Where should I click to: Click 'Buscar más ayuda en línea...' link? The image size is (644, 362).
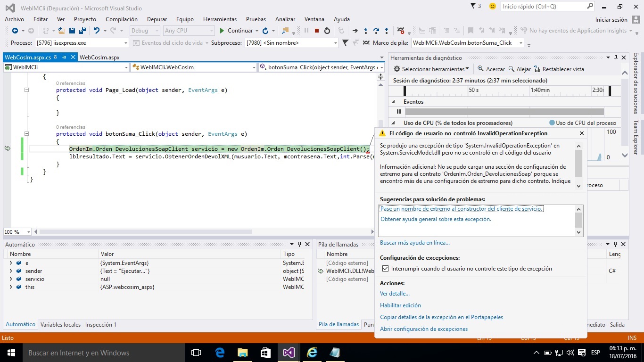click(x=415, y=243)
